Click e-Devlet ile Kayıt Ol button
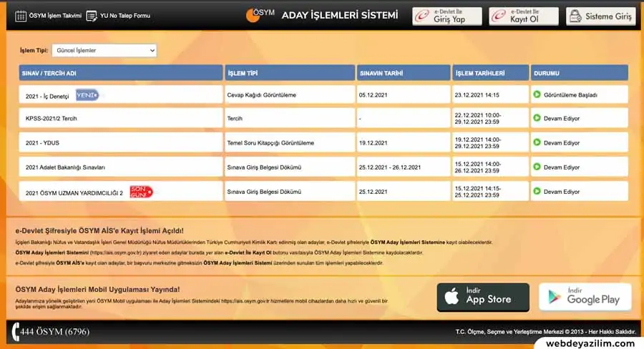The height and width of the screenshot is (349, 644). click(x=524, y=16)
